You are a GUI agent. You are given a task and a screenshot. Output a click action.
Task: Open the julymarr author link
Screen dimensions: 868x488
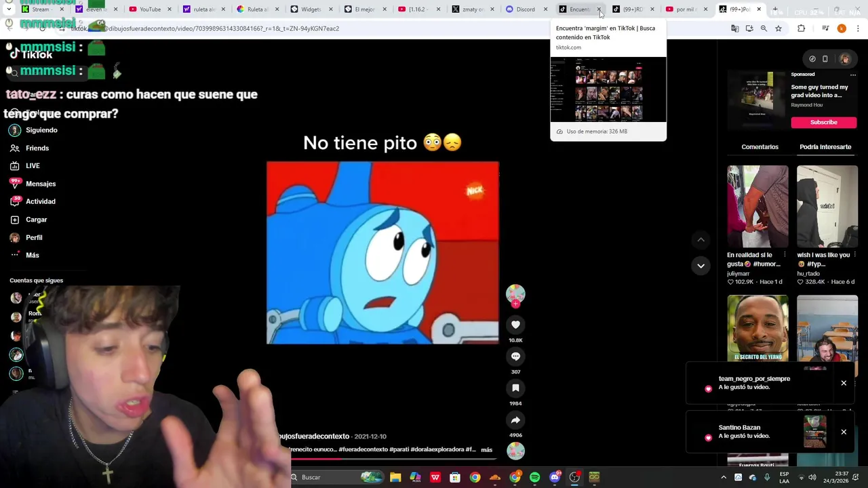(738, 273)
